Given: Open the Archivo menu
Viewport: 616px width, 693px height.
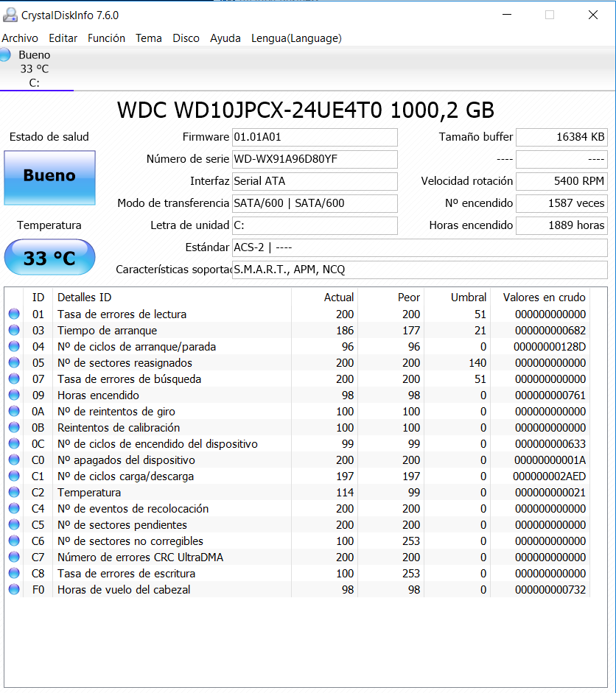Looking at the screenshot, I should click(20, 38).
